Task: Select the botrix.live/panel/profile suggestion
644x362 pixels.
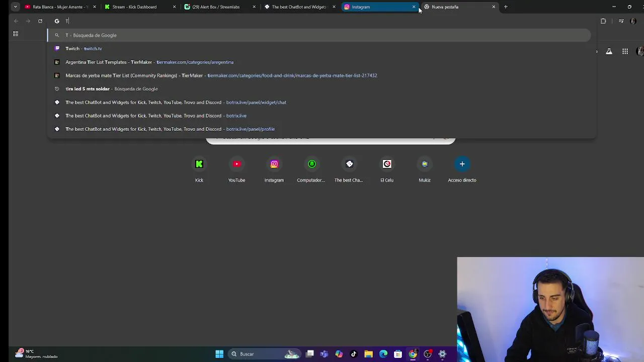Action: click(x=319, y=129)
